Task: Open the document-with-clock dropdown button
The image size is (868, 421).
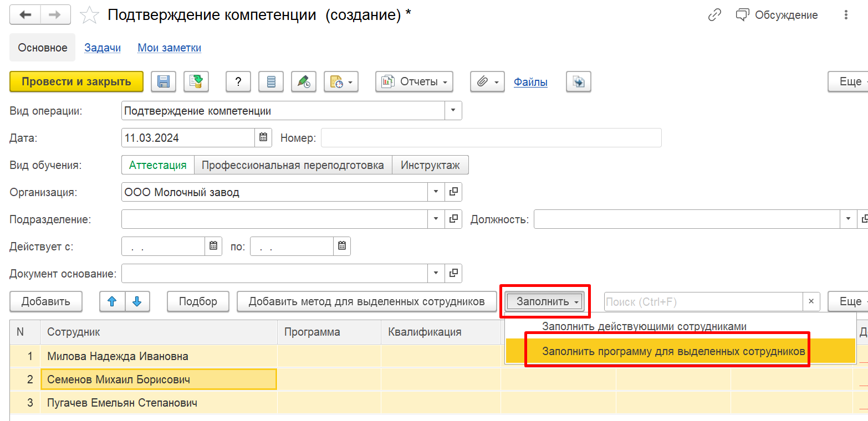Action: point(341,82)
